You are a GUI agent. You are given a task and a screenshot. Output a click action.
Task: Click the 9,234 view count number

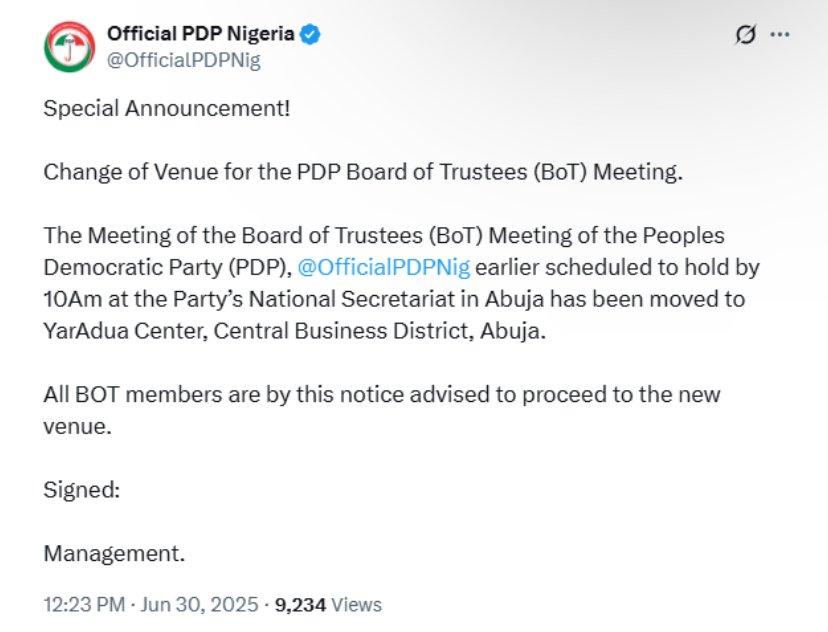coord(296,604)
